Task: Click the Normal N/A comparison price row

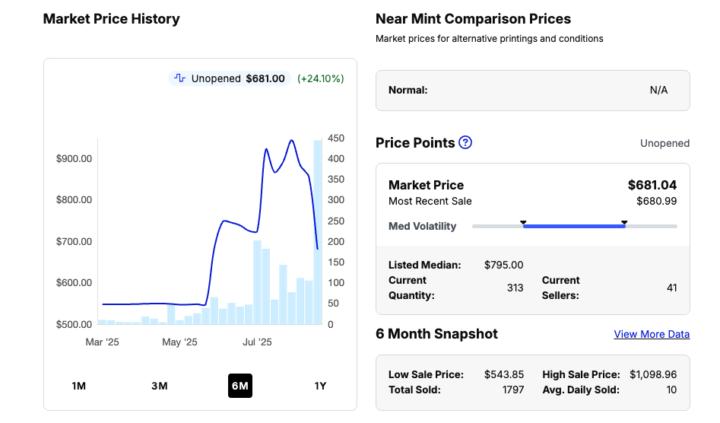Action: click(x=532, y=90)
